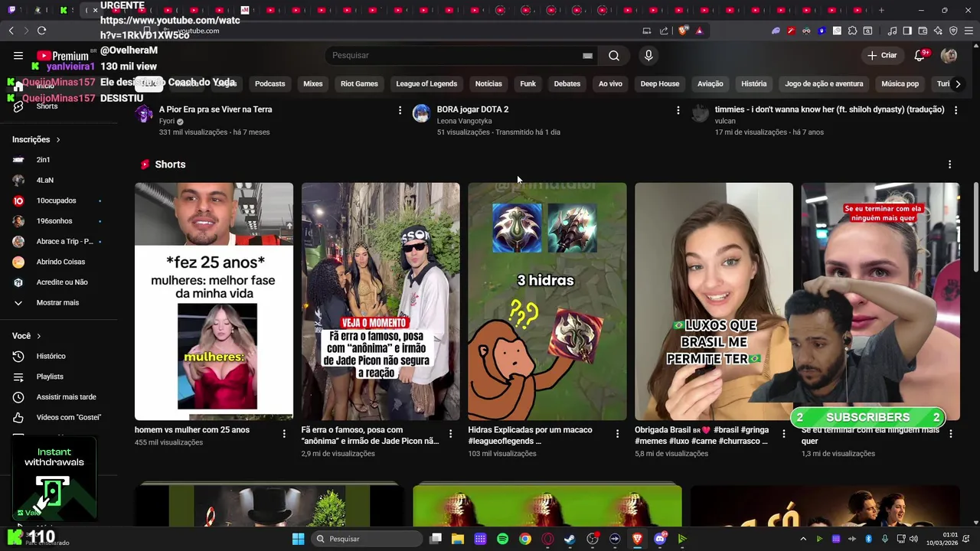Select the Deep House filter chip
The height and width of the screenshot is (551, 980).
(x=660, y=83)
